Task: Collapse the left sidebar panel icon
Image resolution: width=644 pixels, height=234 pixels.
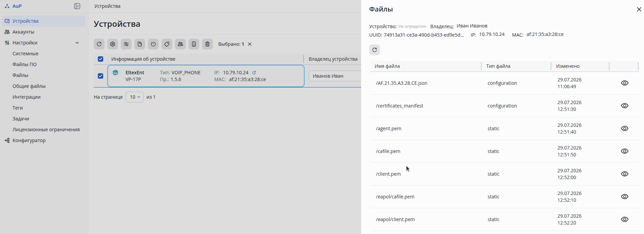Action: [77, 6]
